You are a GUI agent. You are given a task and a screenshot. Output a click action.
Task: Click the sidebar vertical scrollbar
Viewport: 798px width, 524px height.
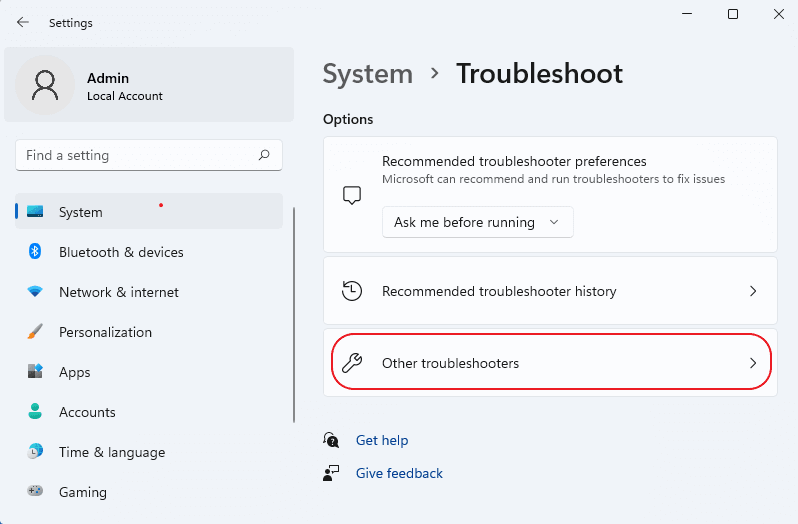294,314
